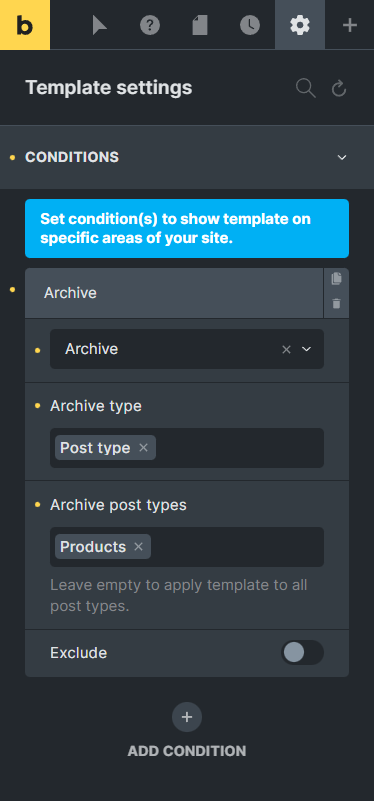
Task: Open the revisions history clock icon
Action: 250,25
